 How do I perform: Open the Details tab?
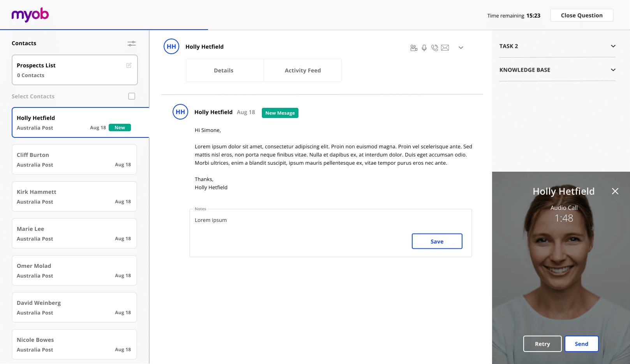[x=224, y=70]
